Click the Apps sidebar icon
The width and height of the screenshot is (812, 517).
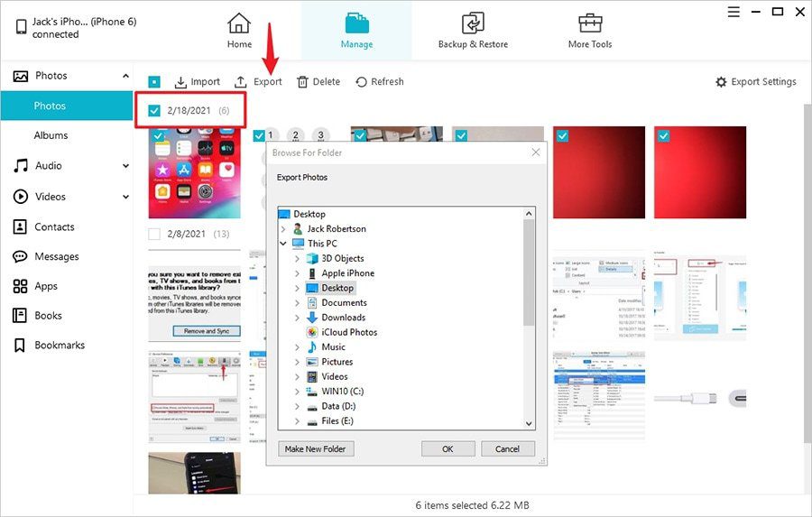(x=20, y=286)
